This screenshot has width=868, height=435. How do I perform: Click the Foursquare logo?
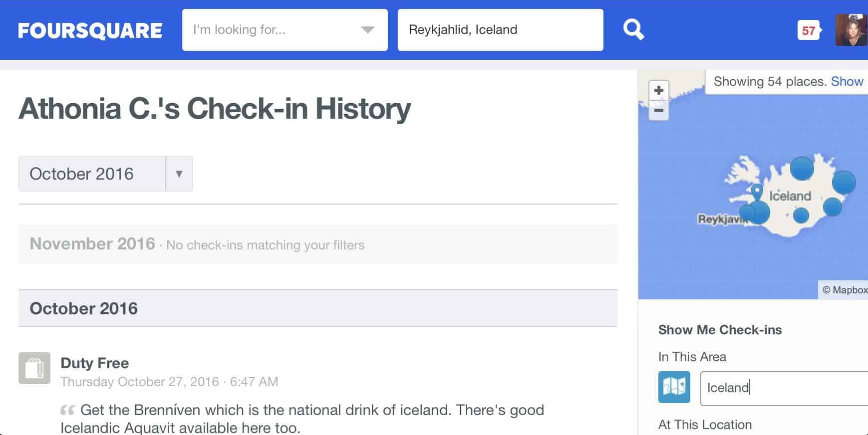pyautogui.click(x=90, y=30)
